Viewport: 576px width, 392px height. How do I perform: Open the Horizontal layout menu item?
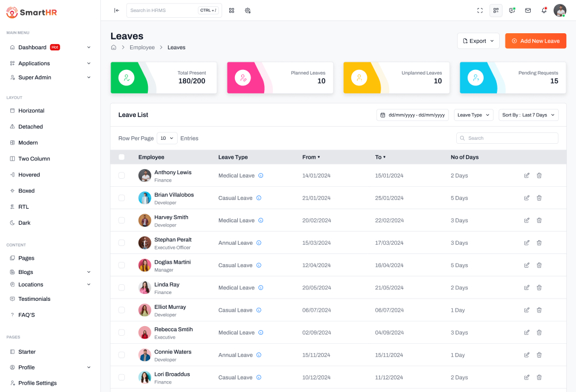coord(31,111)
